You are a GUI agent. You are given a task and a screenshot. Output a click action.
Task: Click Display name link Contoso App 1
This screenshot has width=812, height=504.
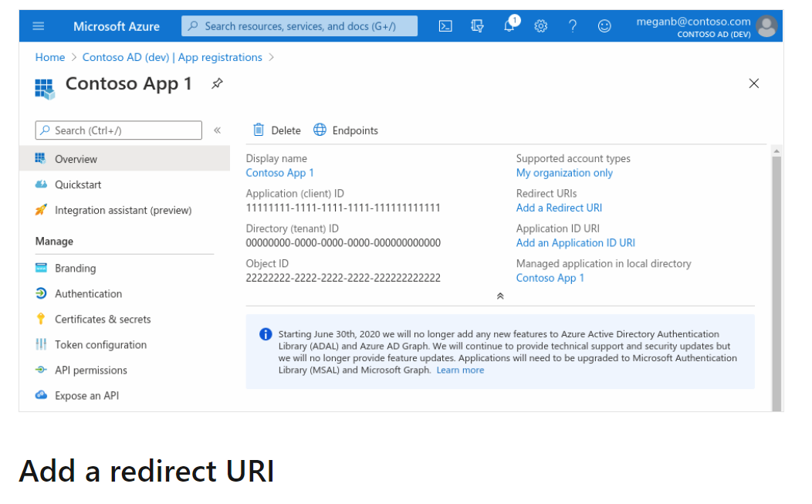point(279,172)
